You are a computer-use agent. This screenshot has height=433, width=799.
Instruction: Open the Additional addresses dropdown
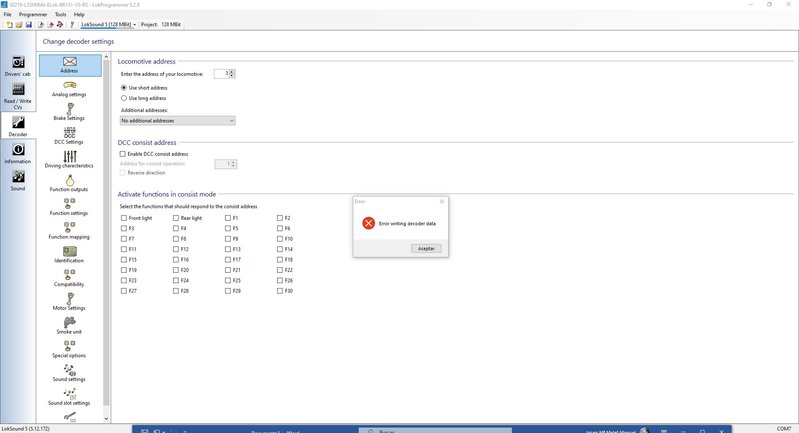177,121
